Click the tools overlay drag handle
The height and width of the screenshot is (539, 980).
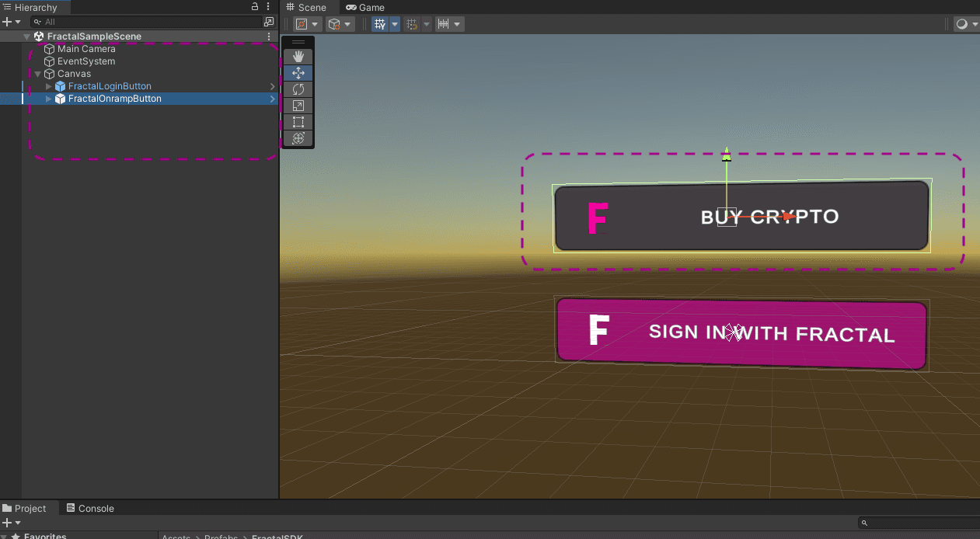point(298,42)
